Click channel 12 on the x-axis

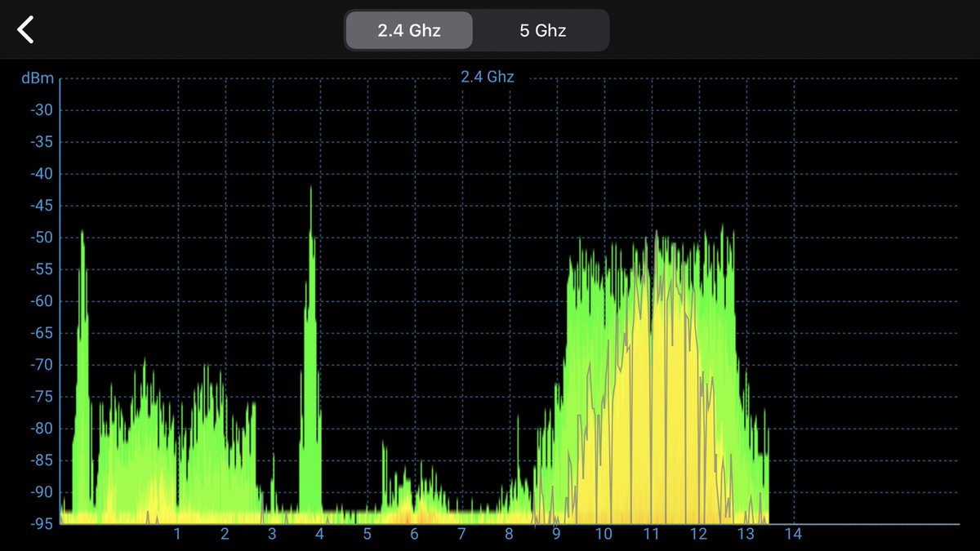pos(698,535)
